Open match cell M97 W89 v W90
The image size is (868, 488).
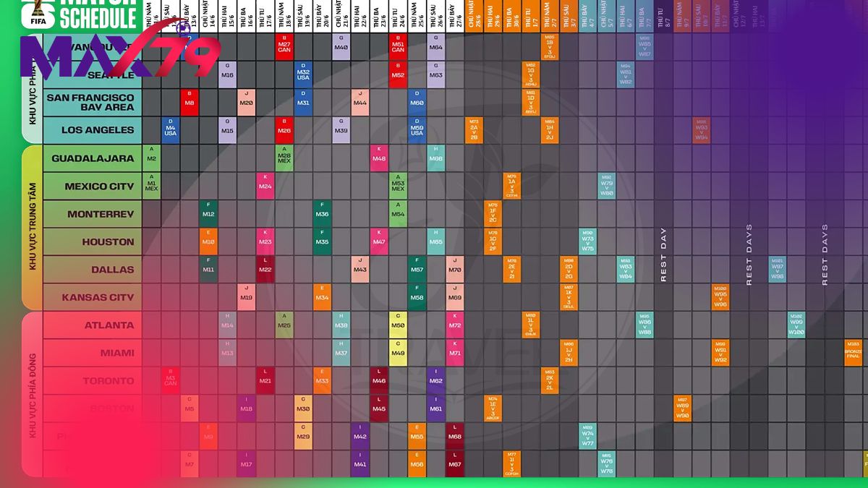(683, 409)
